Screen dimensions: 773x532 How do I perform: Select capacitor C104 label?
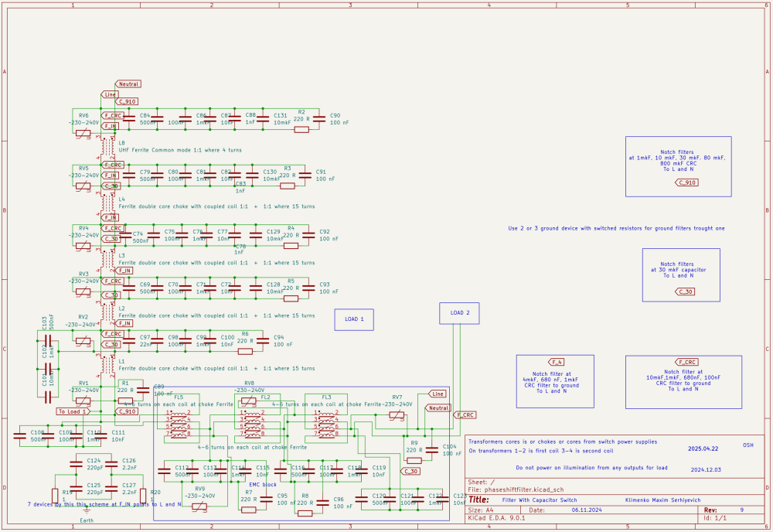click(x=449, y=447)
